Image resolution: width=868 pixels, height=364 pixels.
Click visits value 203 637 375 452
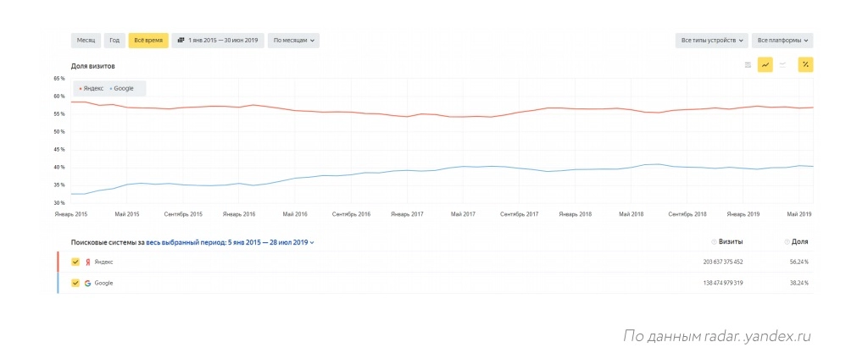(x=723, y=262)
